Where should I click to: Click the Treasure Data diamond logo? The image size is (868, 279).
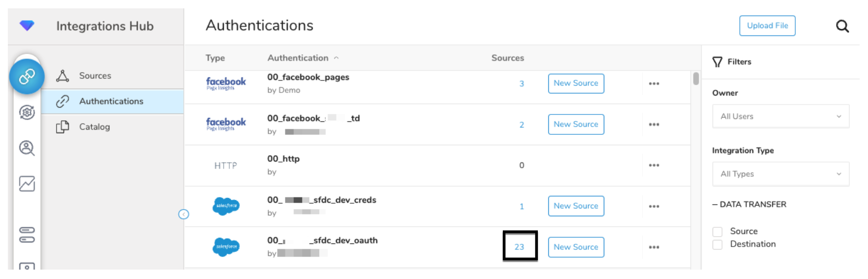point(27,25)
